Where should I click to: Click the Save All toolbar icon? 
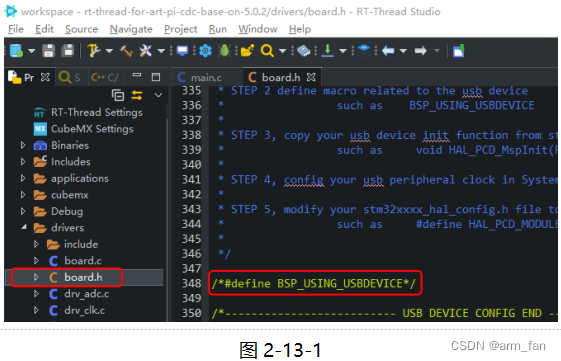point(68,51)
